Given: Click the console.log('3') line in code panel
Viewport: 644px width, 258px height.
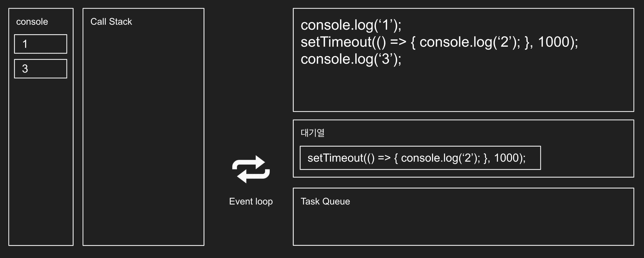Looking at the screenshot, I should 351,59.
